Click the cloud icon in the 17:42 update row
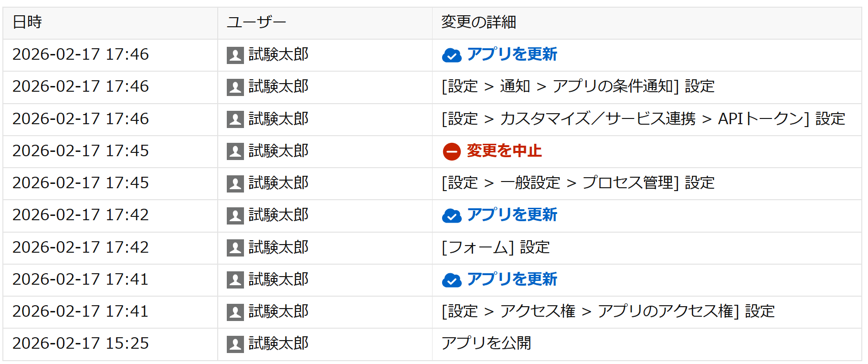The height and width of the screenshot is (364, 868). pos(451,216)
